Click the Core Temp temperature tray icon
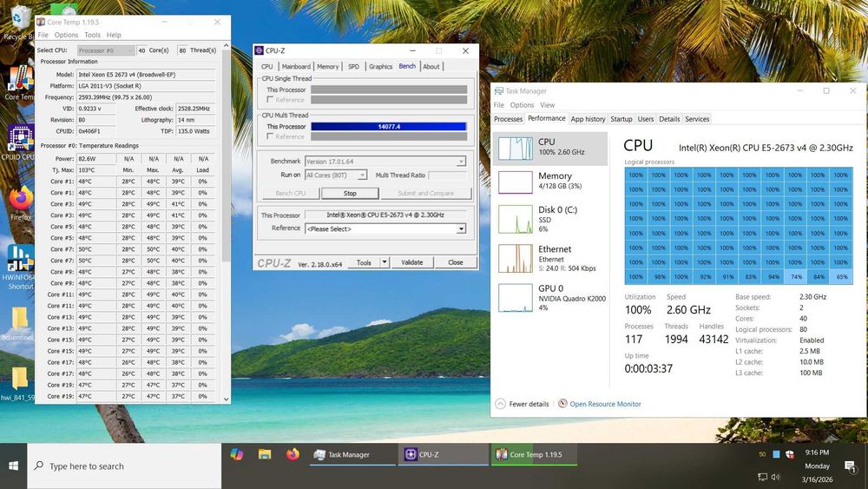 [x=762, y=454]
